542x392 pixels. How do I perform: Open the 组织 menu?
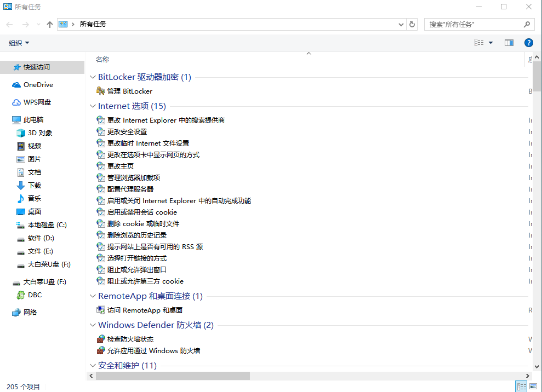(19, 43)
